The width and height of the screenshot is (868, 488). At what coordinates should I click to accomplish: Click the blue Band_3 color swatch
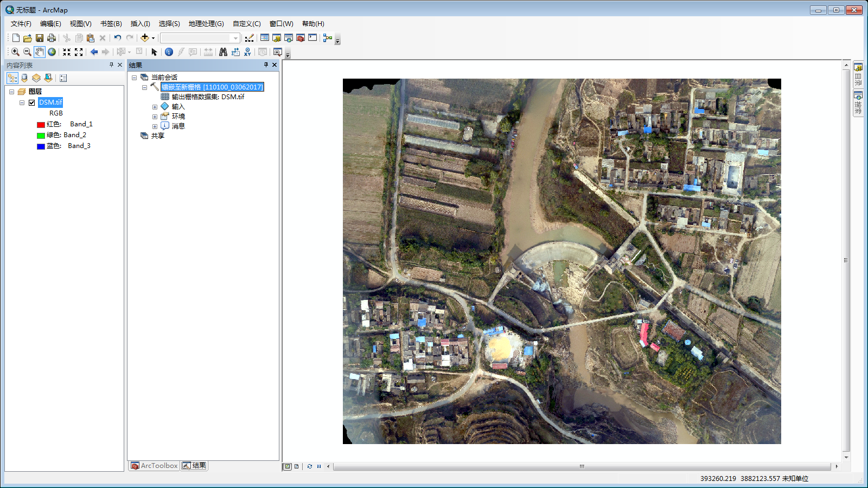click(x=41, y=146)
